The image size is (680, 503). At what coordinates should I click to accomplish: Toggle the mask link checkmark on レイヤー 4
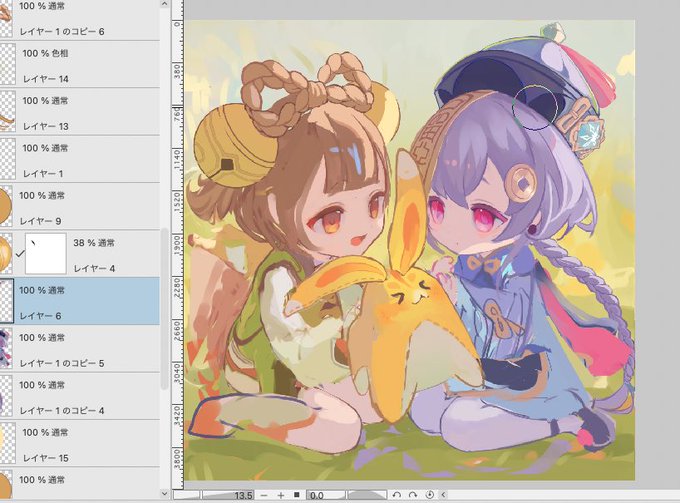coord(20,254)
